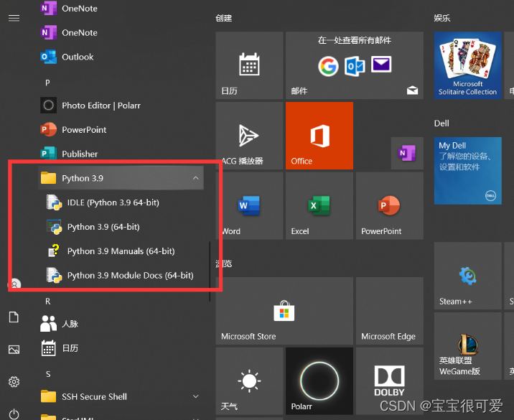Click the Dell group header

pos(441,123)
